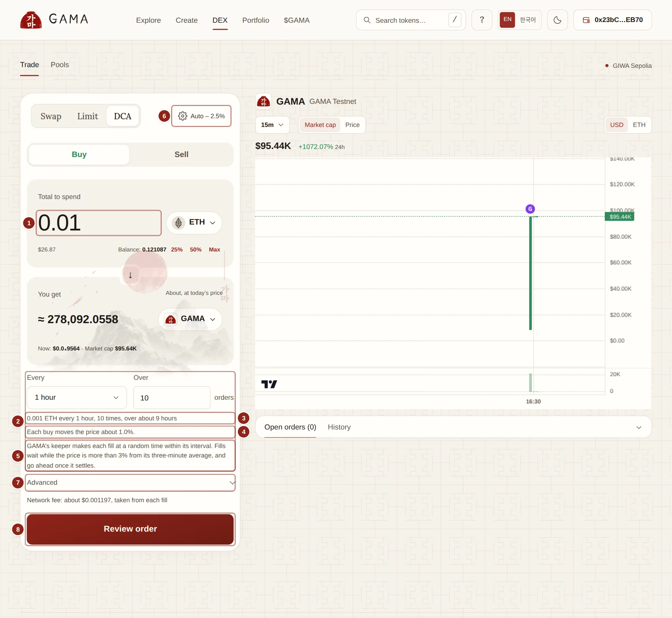Viewport: 672px width, 618px height.
Task: Click the Total to spend amount field
Action: [x=99, y=223]
